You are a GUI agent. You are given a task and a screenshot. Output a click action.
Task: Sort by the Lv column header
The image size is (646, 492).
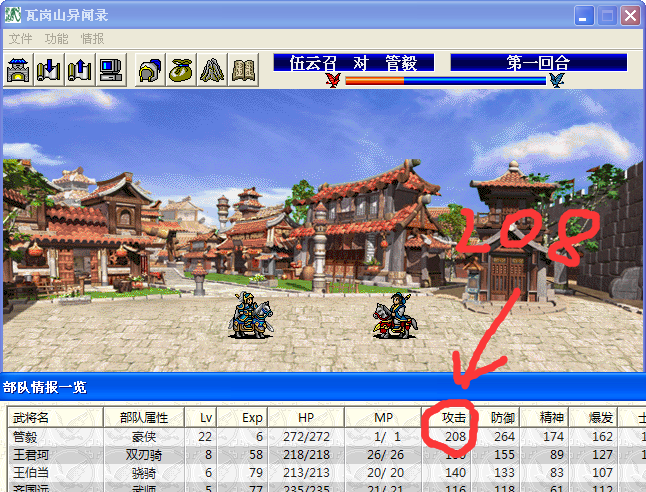(x=201, y=418)
